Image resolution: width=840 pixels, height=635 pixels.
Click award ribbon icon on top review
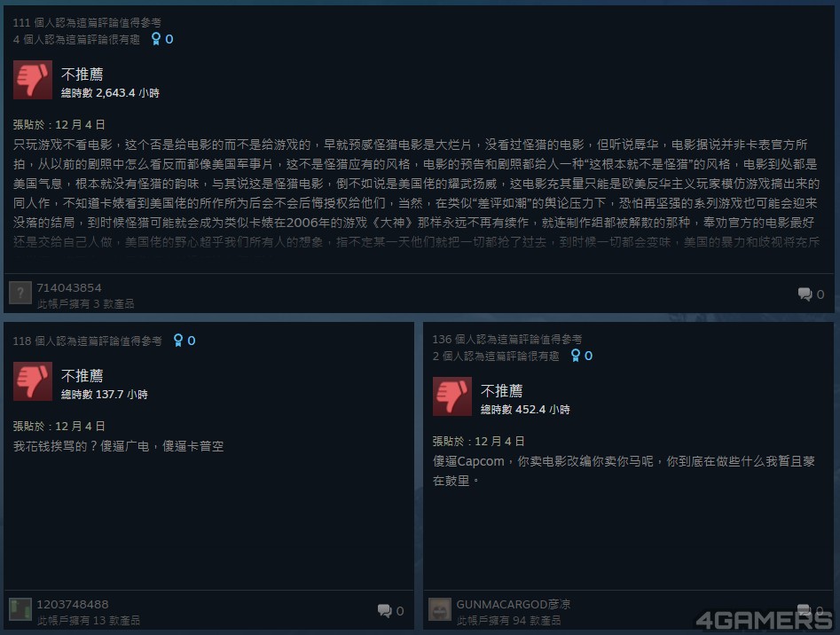[156, 39]
